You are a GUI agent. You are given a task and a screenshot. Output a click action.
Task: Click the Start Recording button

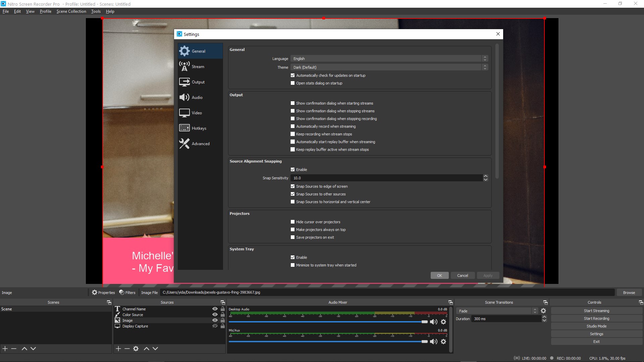tap(596, 318)
